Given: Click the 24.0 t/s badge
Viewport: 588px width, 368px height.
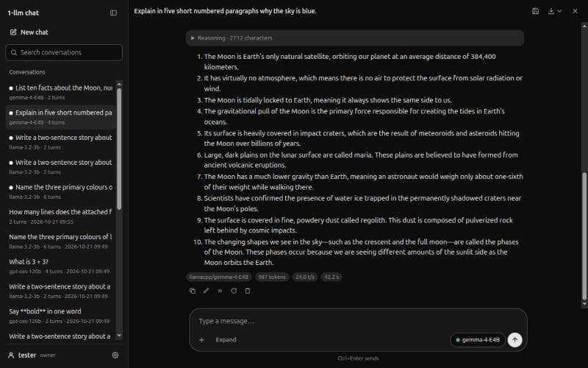Looking at the screenshot, I should pos(305,277).
